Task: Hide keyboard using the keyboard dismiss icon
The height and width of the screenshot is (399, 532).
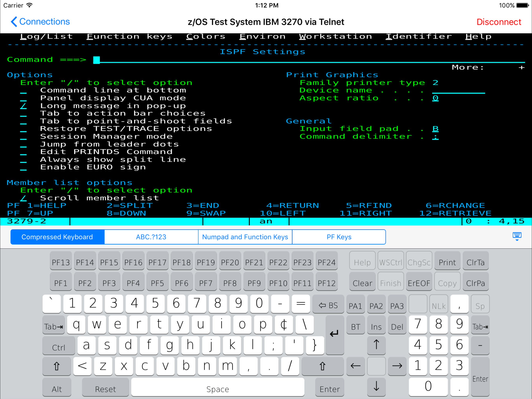Action: pyautogui.click(x=517, y=236)
